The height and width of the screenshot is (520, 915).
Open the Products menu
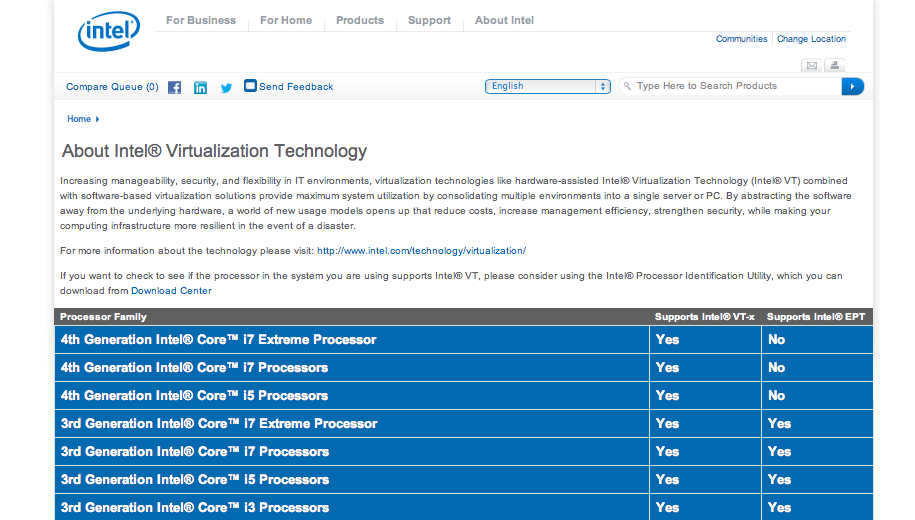point(360,20)
